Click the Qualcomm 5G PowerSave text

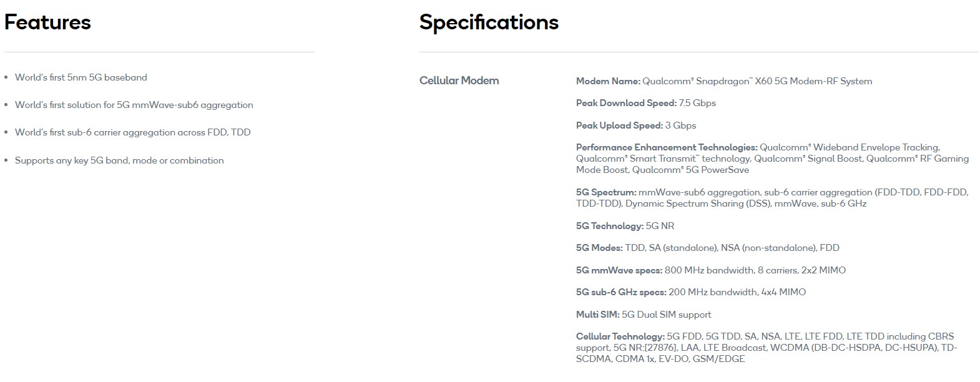pyautogui.click(x=690, y=170)
